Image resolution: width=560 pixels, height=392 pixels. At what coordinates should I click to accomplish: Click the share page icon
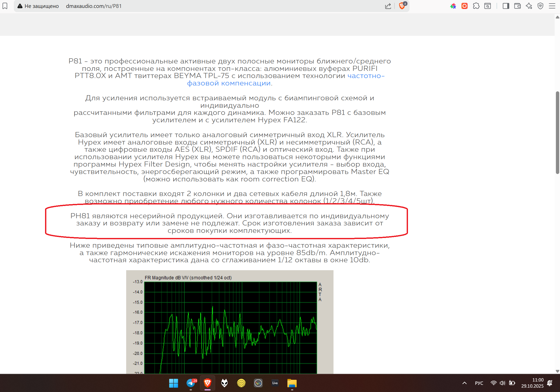[x=388, y=6]
